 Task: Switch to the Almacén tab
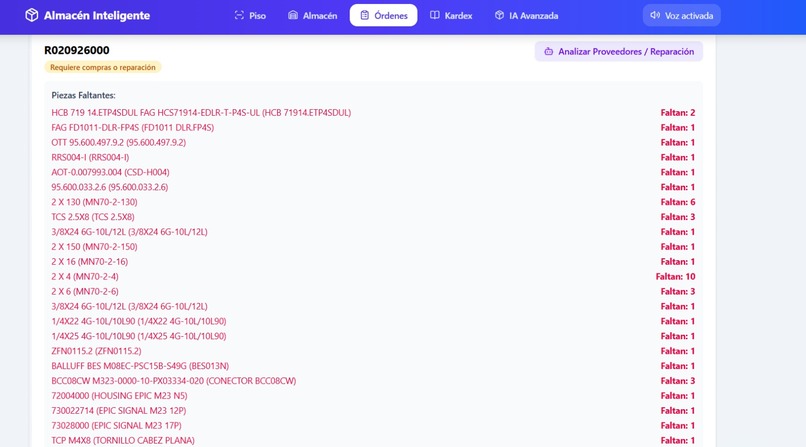tap(313, 15)
